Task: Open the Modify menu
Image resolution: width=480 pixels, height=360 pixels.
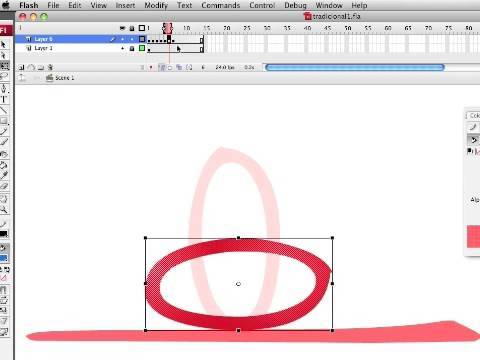Action: pos(156,5)
